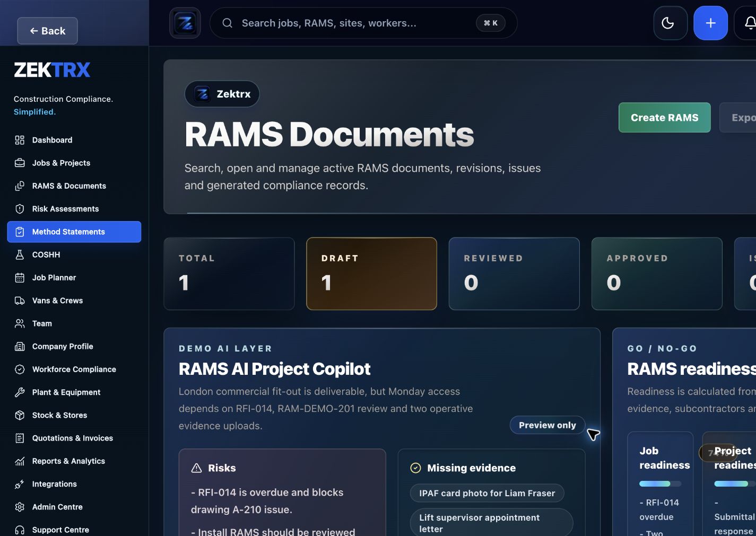Click the Preview only badge
The image size is (756, 536).
click(547, 425)
